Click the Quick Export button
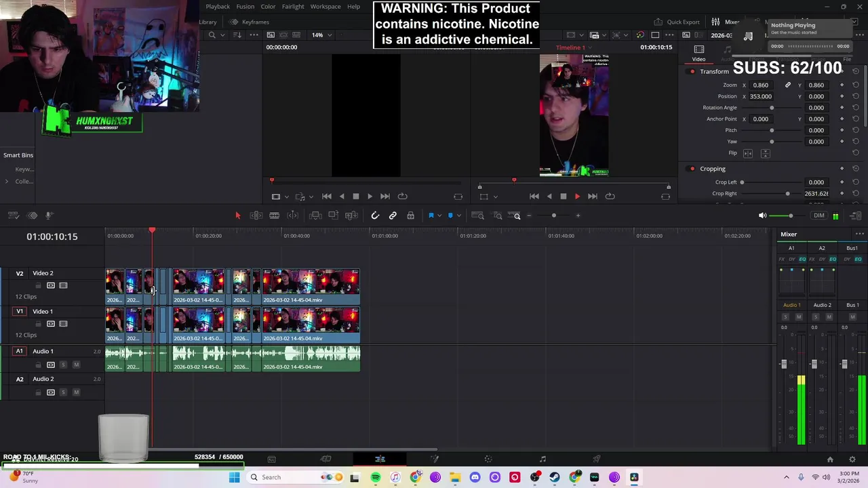 (677, 22)
